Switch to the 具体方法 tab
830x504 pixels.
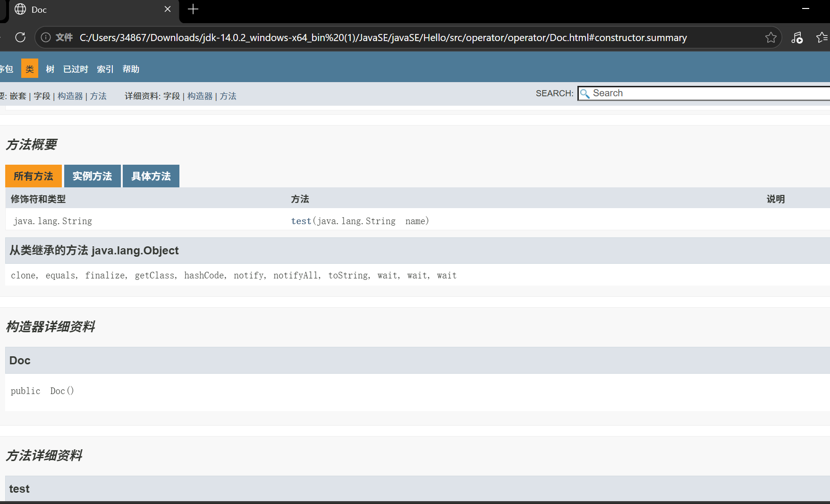151,176
